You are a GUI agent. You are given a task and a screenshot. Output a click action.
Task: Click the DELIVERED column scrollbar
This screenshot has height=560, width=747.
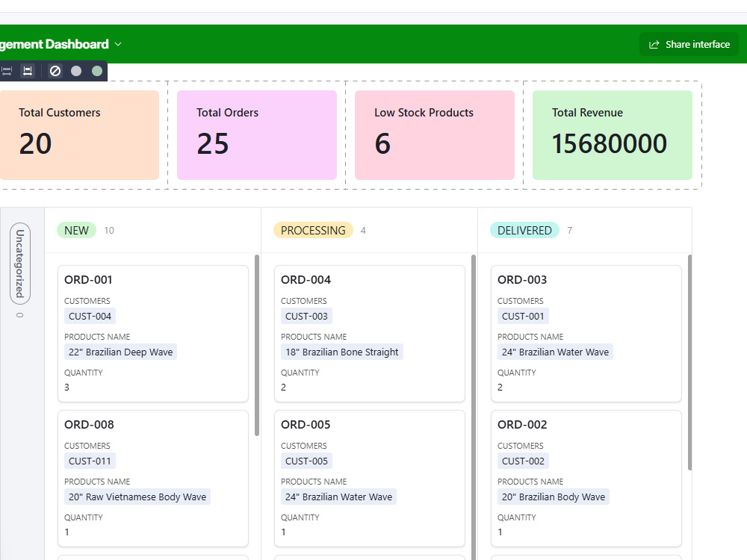click(x=689, y=362)
